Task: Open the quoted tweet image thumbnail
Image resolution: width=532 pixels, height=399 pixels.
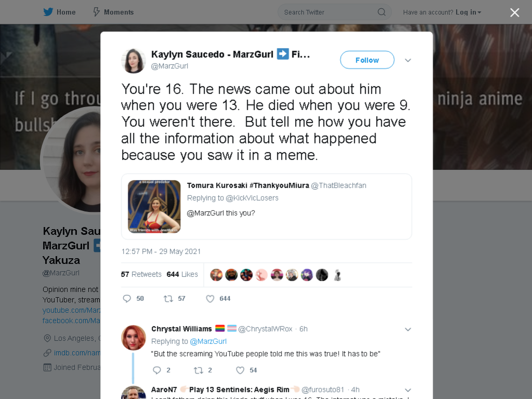Action: tap(154, 206)
